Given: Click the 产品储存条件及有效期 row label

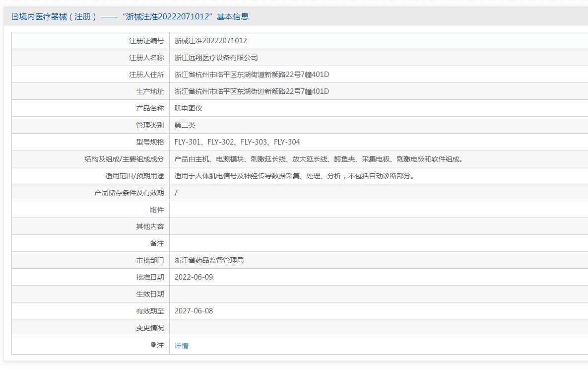Looking at the screenshot, I should (x=129, y=193).
